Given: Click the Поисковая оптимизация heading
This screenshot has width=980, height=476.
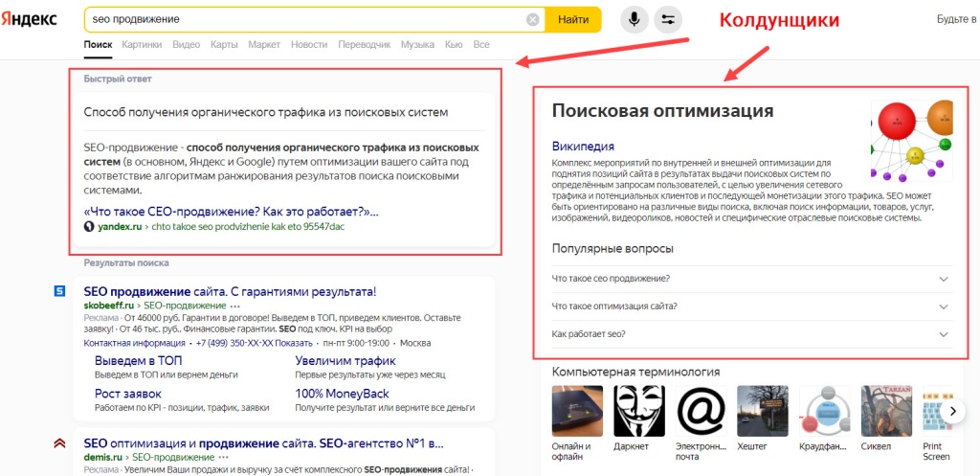Looking at the screenshot, I should coord(662,111).
